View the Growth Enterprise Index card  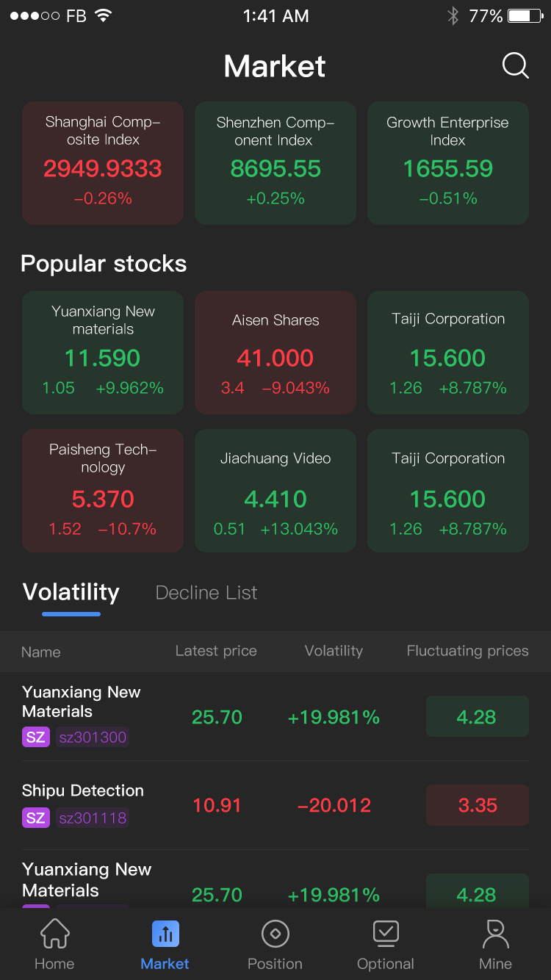(x=448, y=162)
